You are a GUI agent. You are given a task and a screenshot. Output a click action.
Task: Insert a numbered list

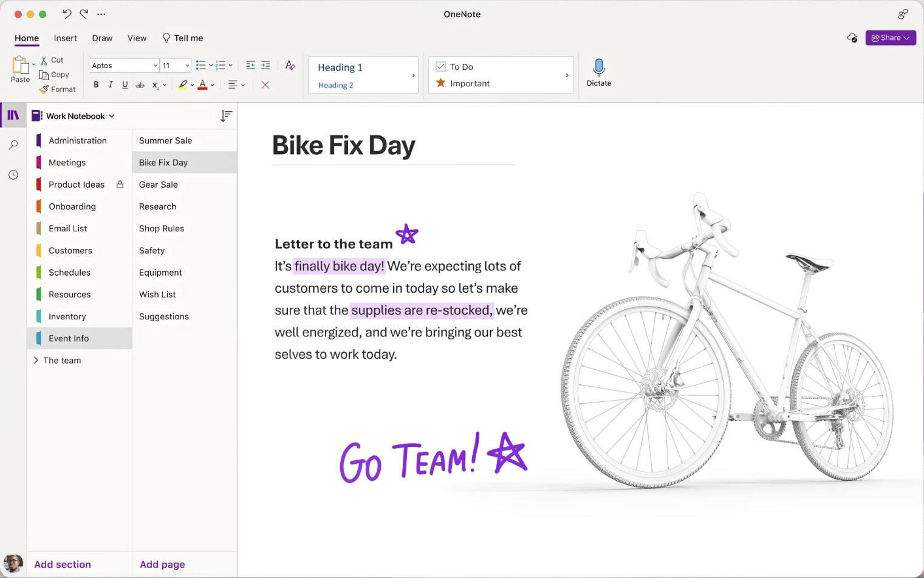point(221,65)
